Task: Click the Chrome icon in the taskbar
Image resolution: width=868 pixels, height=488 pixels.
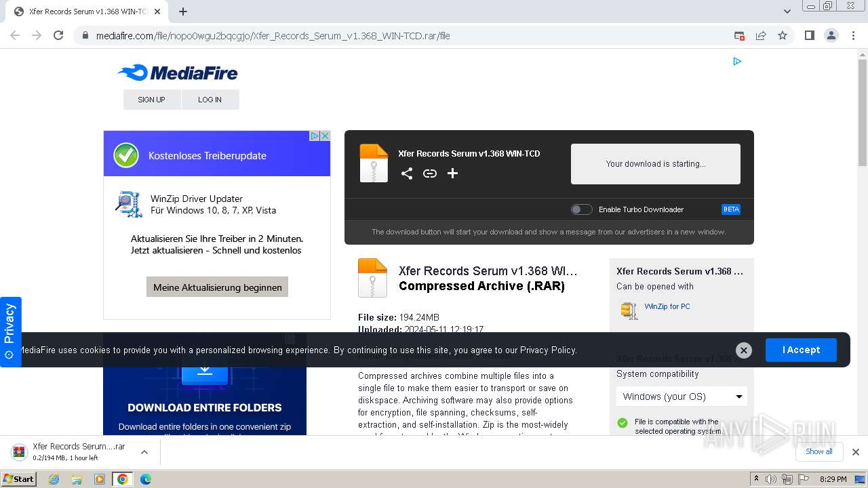Action: click(123, 479)
